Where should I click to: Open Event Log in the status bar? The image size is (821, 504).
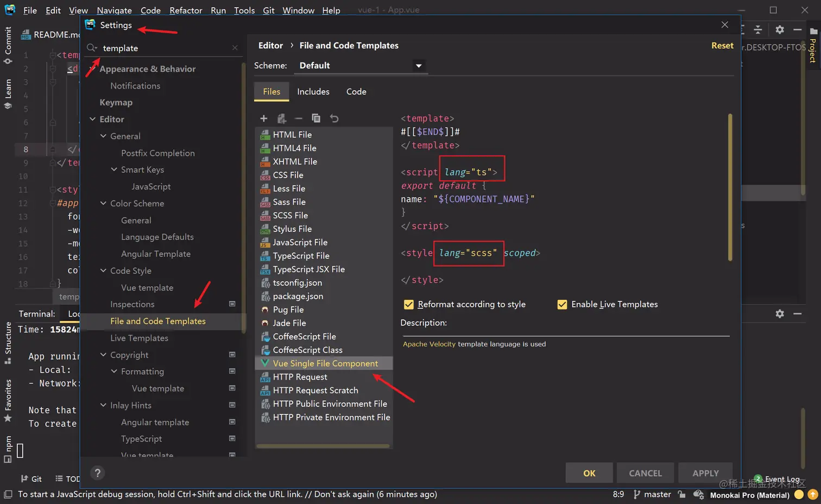pyautogui.click(x=777, y=479)
